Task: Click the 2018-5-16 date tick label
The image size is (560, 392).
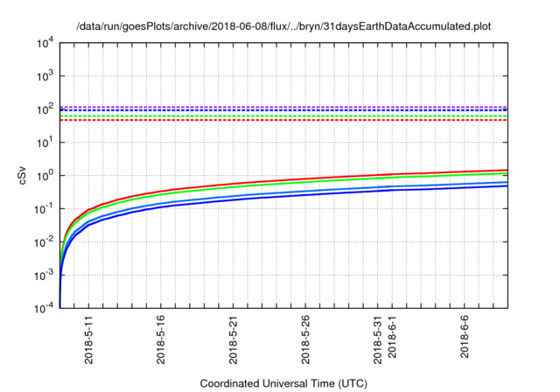Action: click(x=161, y=339)
